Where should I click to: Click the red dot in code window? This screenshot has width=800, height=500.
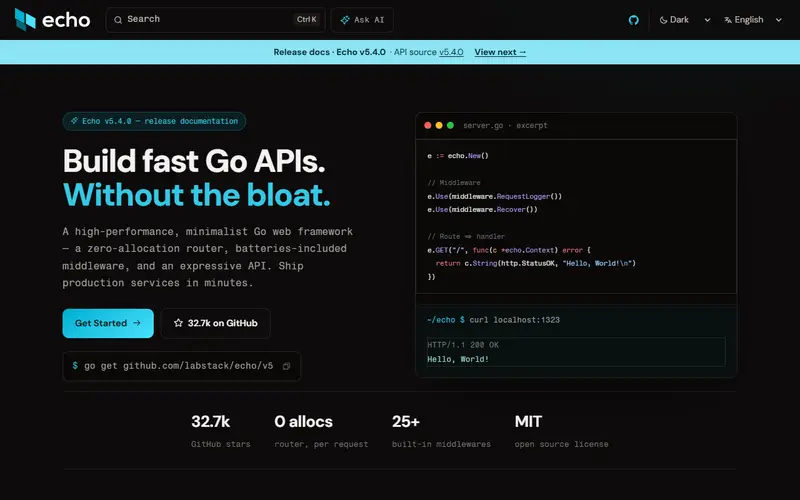[428, 125]
